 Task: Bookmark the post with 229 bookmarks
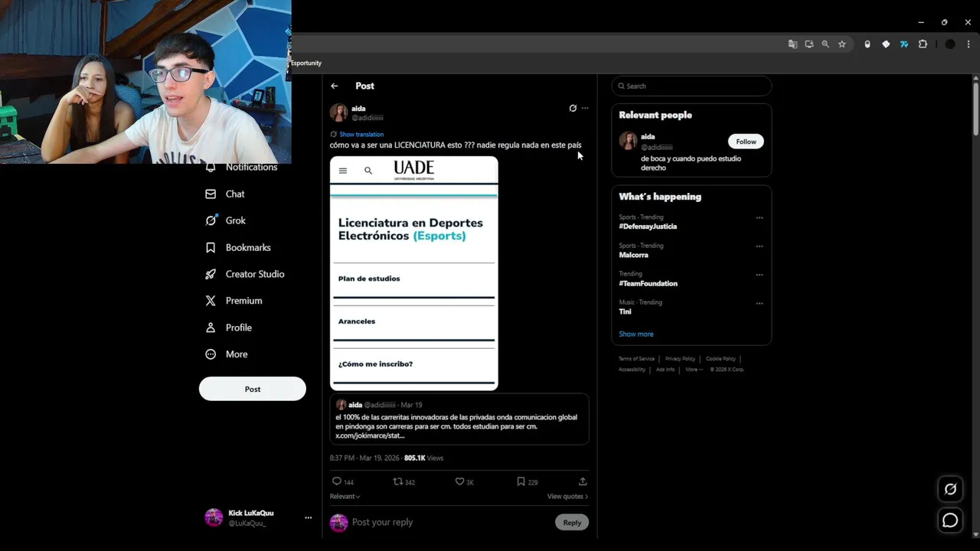tap(521, 481)
